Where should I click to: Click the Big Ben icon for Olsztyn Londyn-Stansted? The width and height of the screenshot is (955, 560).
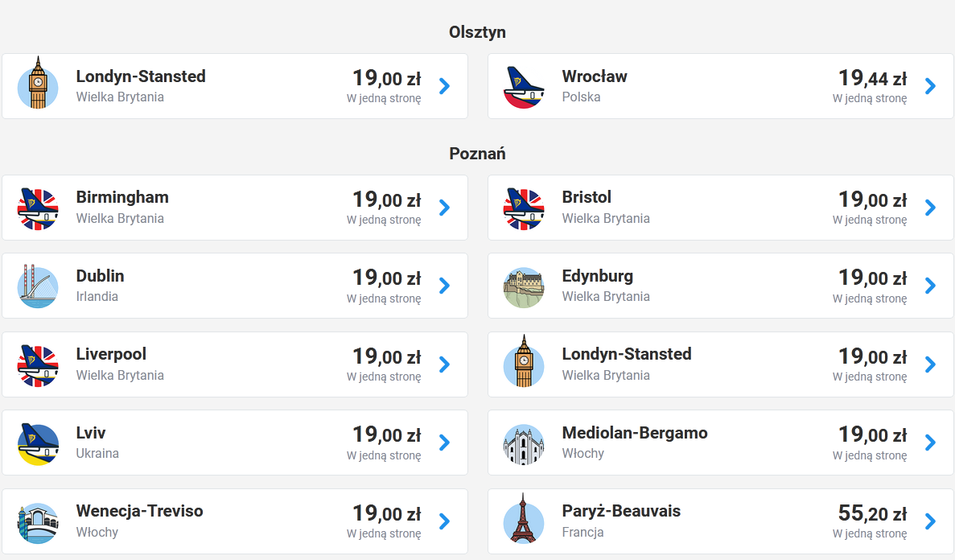point(38,84)
